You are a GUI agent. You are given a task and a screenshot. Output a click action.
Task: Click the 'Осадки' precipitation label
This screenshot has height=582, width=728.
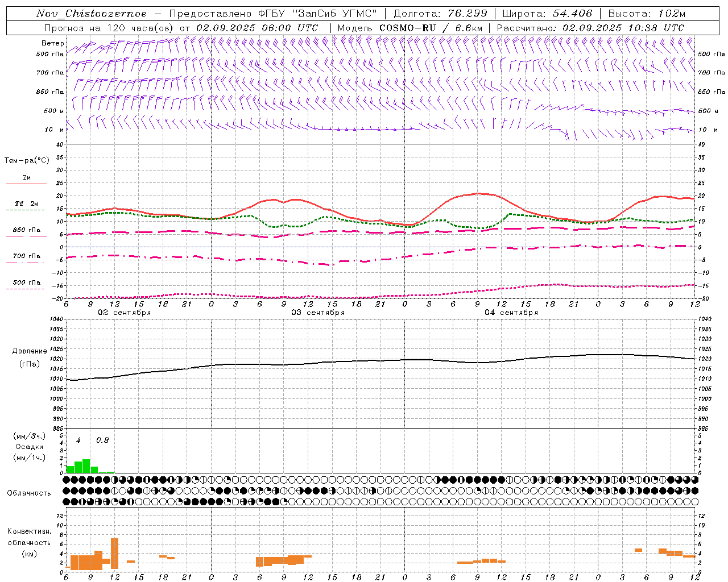30,447
